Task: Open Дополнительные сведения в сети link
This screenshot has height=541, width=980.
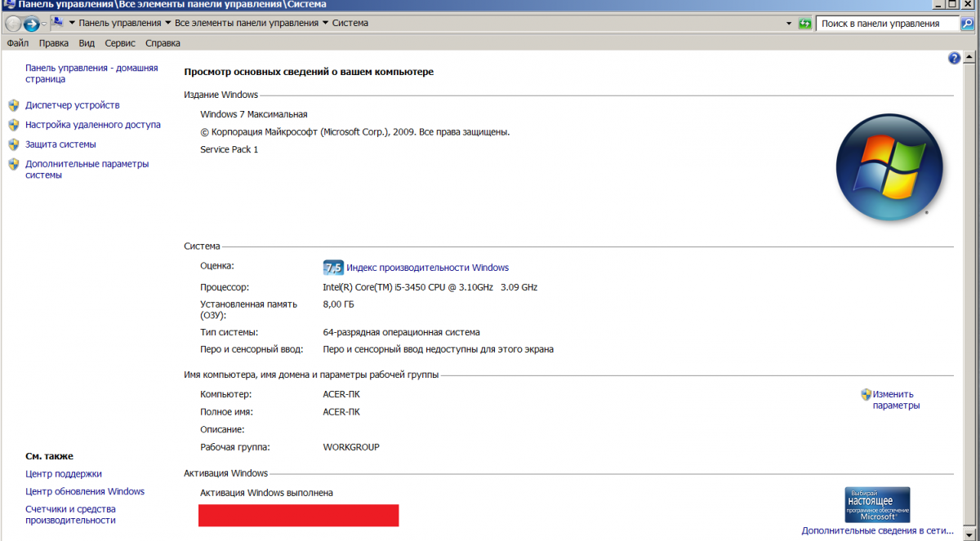Action: pyautogui.click(x=878, y=530)
